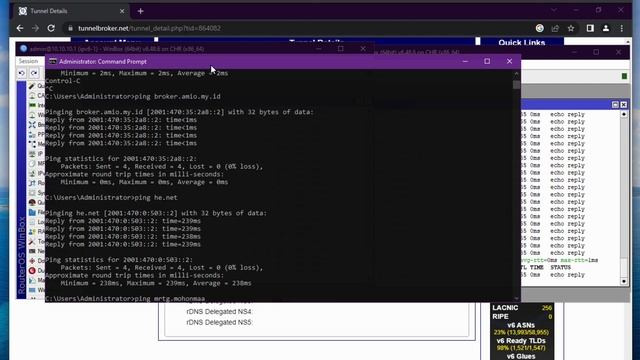This screenshot has height=360, width=640.
Task: Open Log in the WinBox sidebar
Action: (36, 222)
